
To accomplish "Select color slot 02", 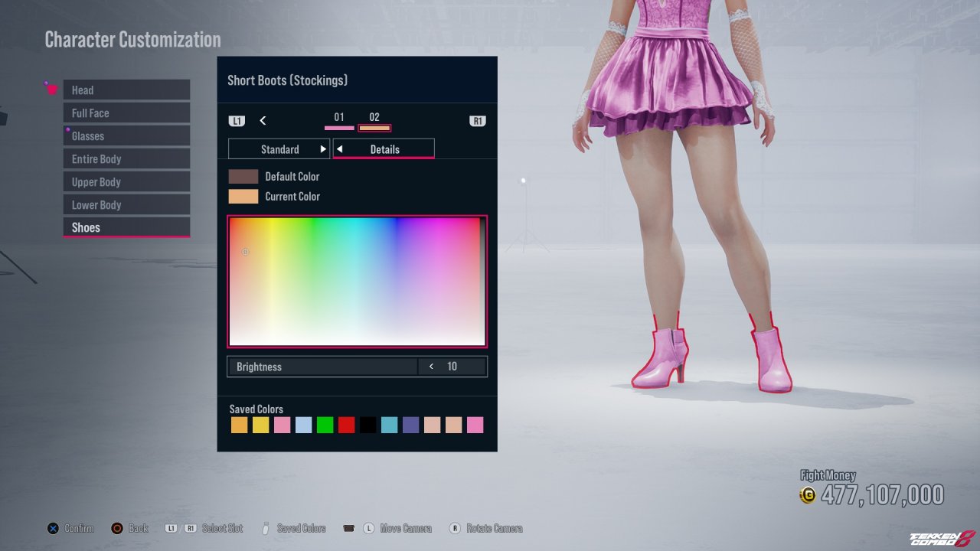I will point(374,121).
